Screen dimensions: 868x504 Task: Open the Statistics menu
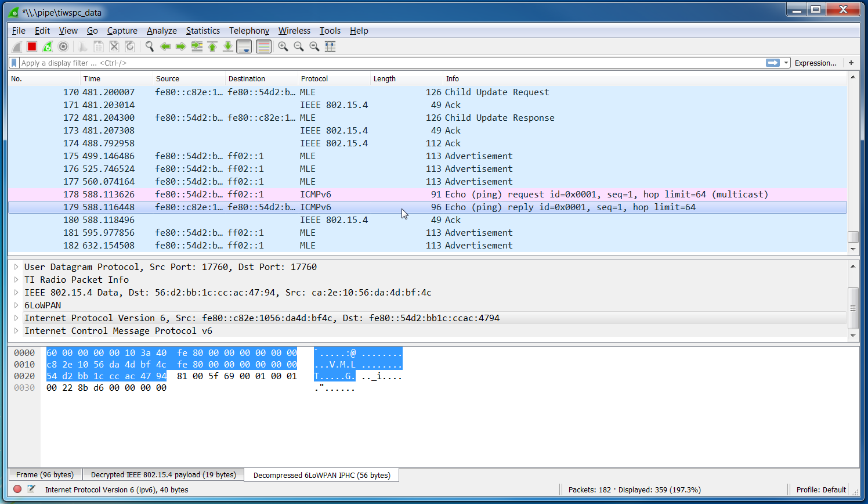tap(202, 30)
